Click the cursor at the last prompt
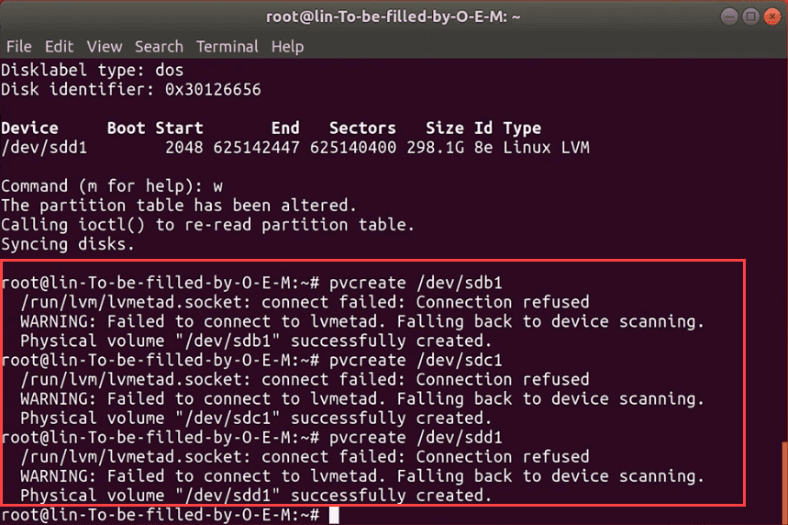788x525 pixels. (334, 515)
